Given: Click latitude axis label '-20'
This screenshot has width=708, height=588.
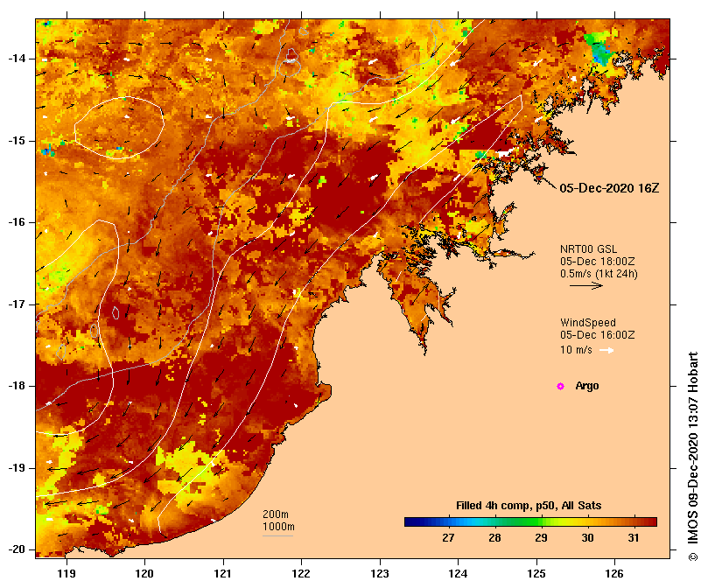Looking at the screenshot, I should (18, 549).
